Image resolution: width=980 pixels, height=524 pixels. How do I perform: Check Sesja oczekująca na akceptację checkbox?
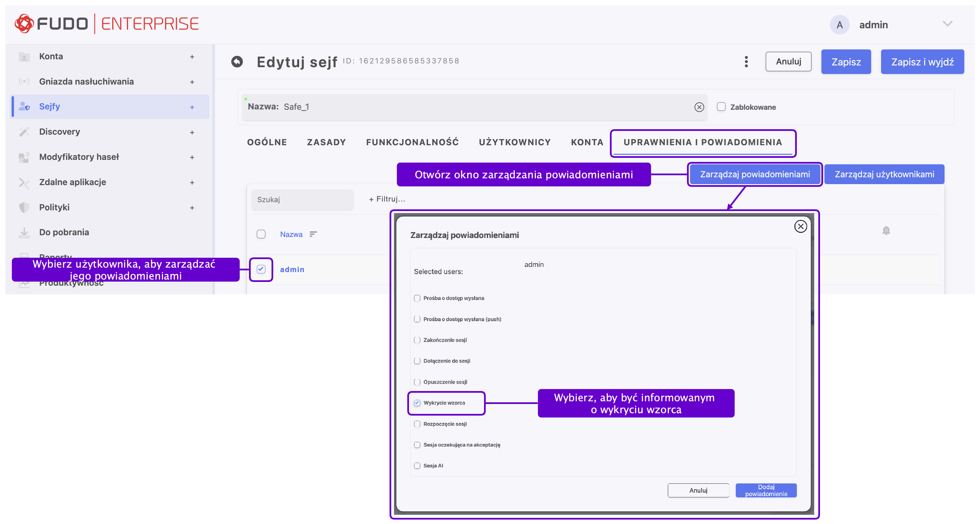tap(417, 445)
